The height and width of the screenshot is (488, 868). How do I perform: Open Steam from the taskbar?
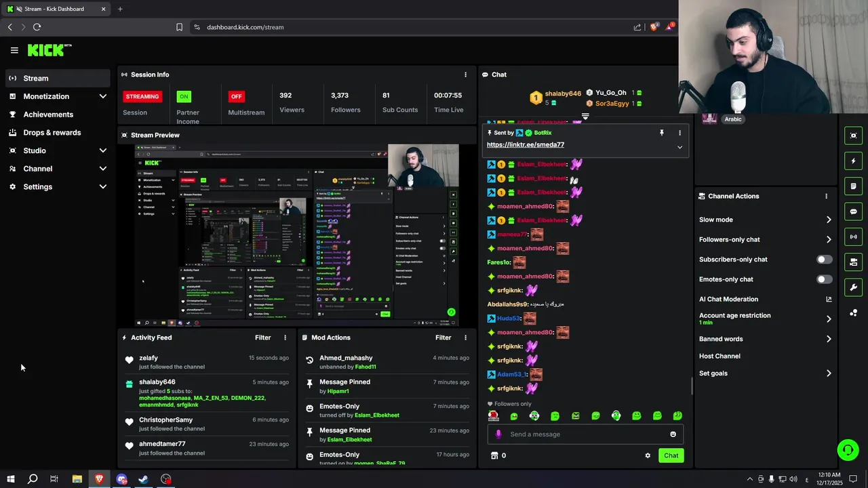pos(144,479)
